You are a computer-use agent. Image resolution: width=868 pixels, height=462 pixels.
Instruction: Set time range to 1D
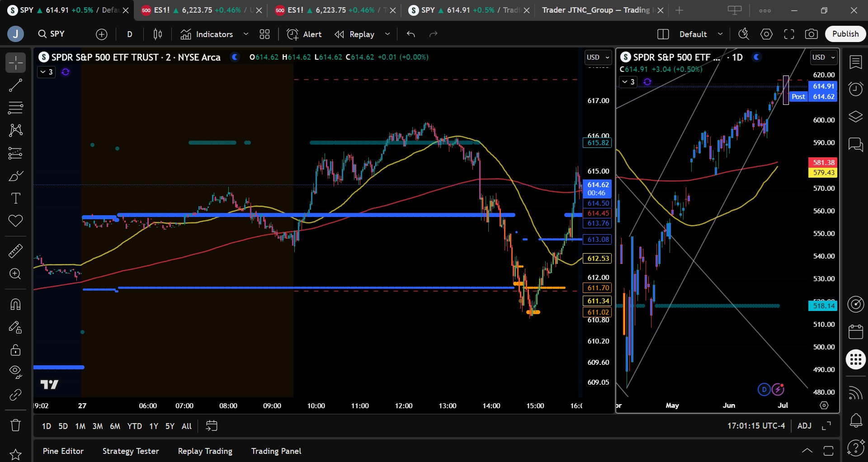pyautogui.click(x=47, y=426)
